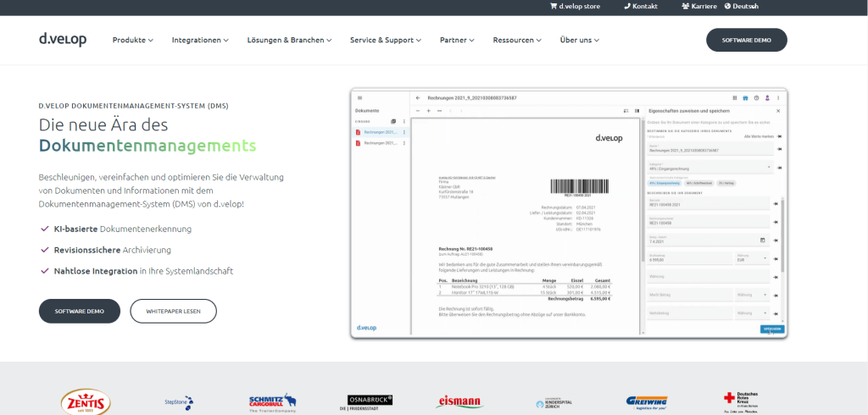Expand the Integrationen menu
Image resolution: width=868 pixels, height=415 pixels.
pos(200,40)
